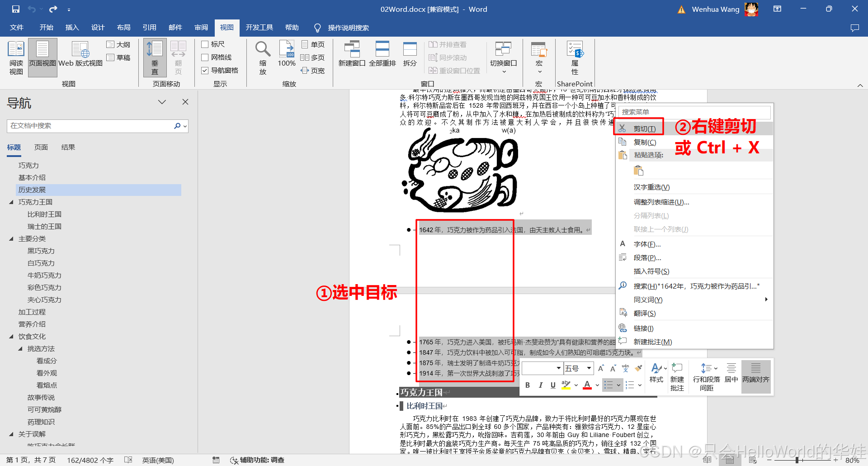Click the 垂直 page movement button
Image resolution: width=868 pixels, height=466 pixels.
point(155,58)
